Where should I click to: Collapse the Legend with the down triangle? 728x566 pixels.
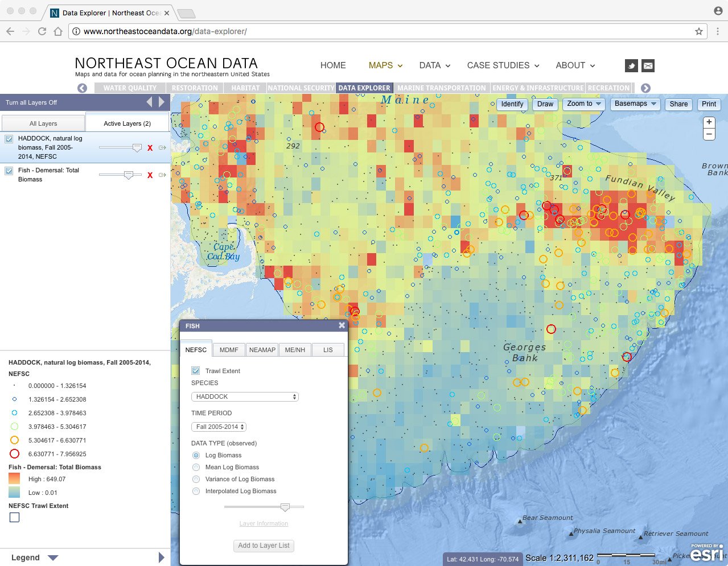pos(53,557)
